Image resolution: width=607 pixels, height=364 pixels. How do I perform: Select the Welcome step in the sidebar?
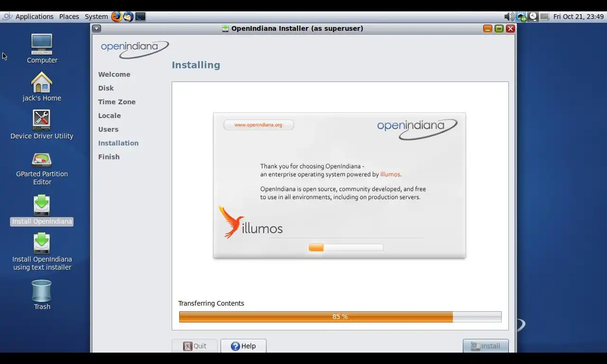pos(114,74)
